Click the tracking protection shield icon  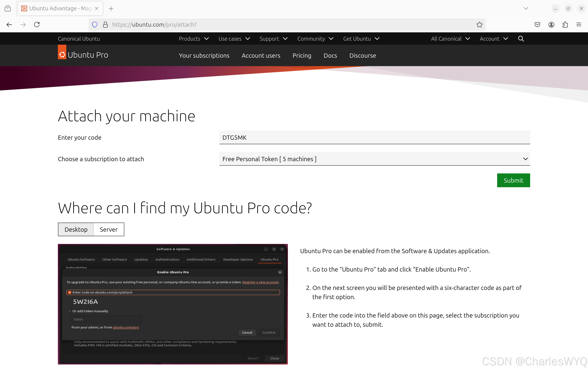pyautogui.click(x=94, y=24)
